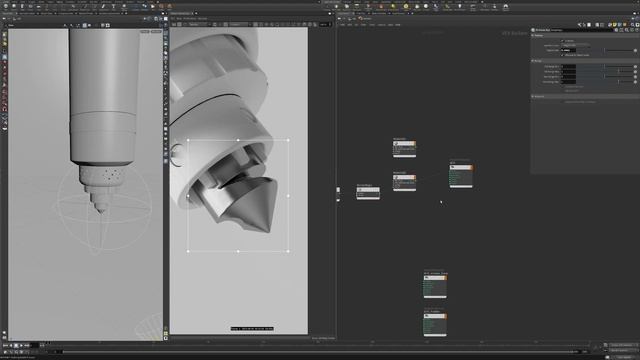Select the Font 'T' shelf tool
Viewport: 640px width, 360px height.
(113, 6)
